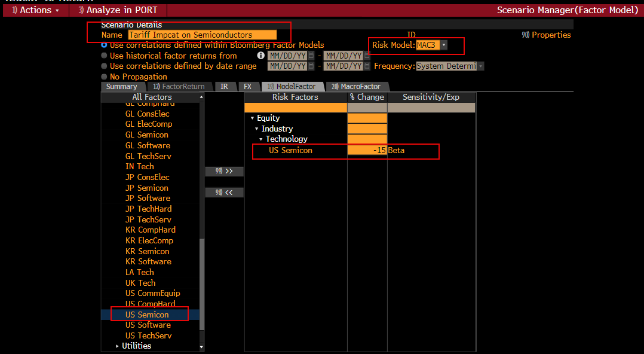Open calendar for historical factor returns end date

point(367,56)
